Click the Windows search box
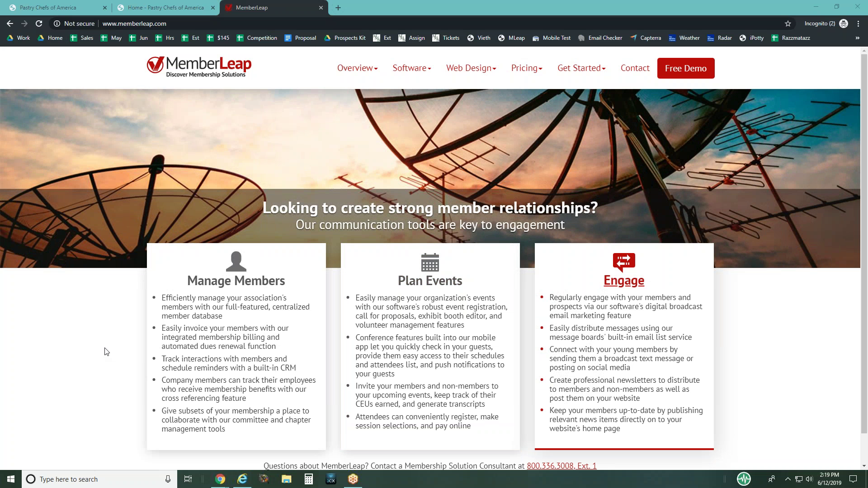 tap(99, 479)
